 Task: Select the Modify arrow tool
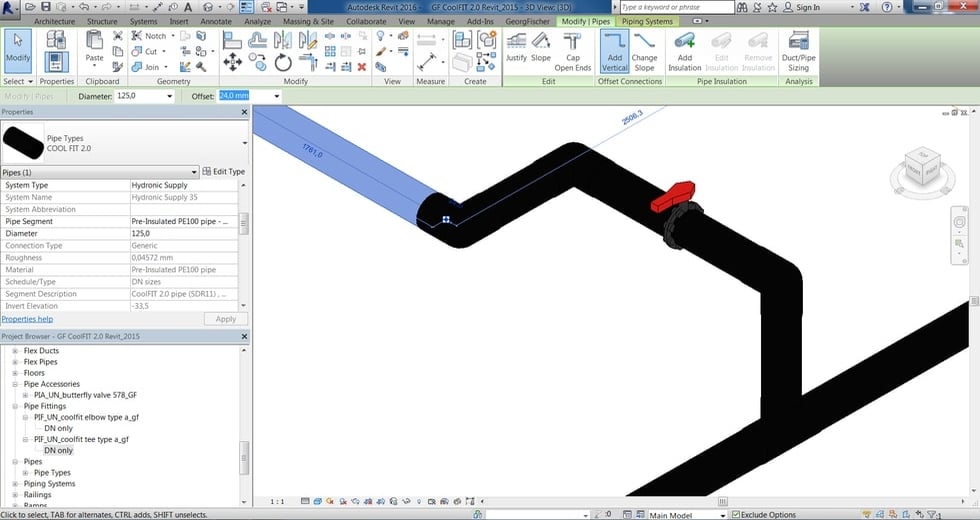18,51
